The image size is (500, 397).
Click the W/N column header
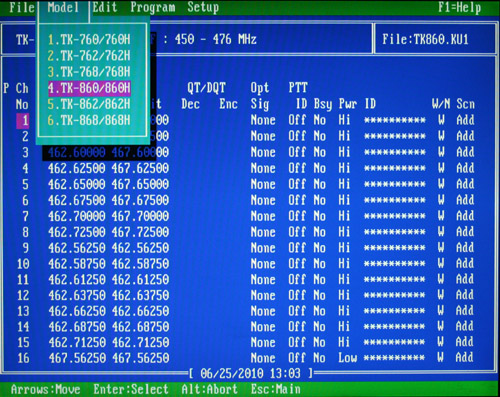441,104
